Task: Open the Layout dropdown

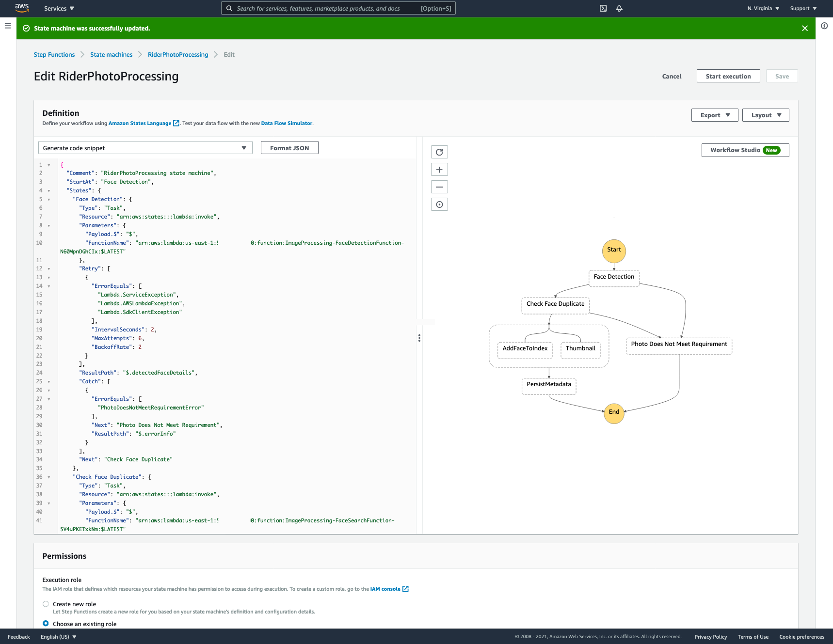Action: [x=766, y=115]
